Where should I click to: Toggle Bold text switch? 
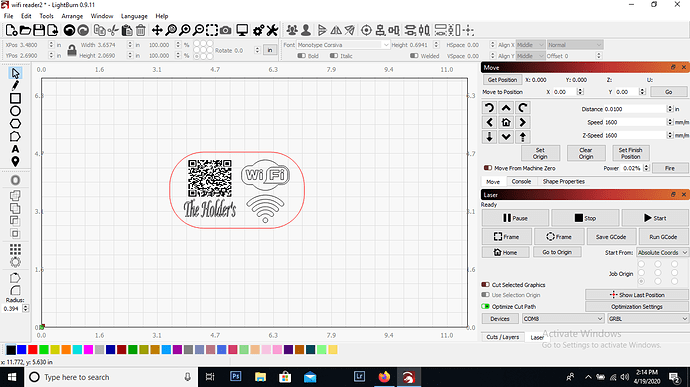[x=301, y=56]
